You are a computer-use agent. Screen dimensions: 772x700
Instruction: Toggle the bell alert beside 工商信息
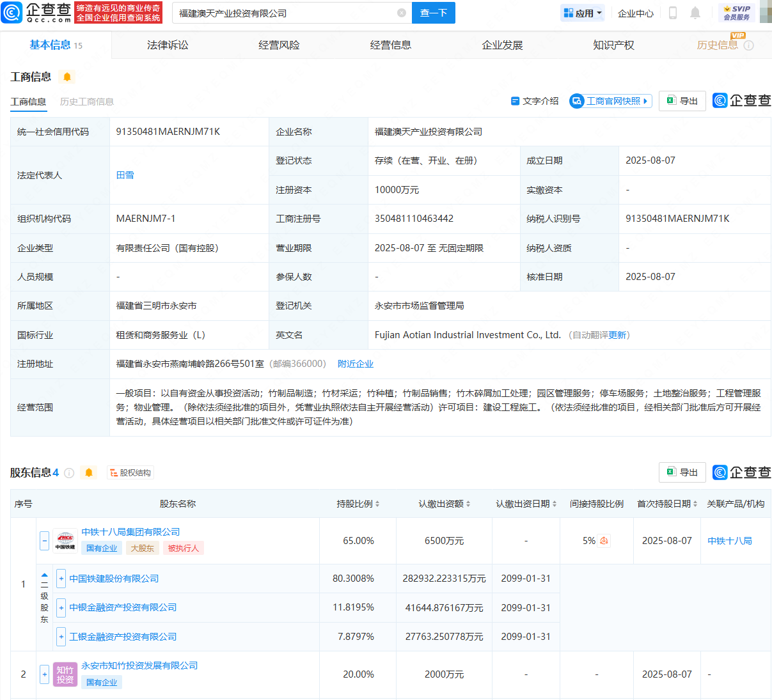tap(67, 77)
